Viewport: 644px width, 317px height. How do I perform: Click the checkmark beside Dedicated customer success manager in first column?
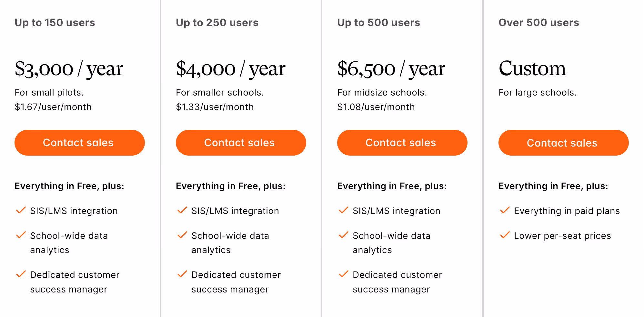pos(20,274)
